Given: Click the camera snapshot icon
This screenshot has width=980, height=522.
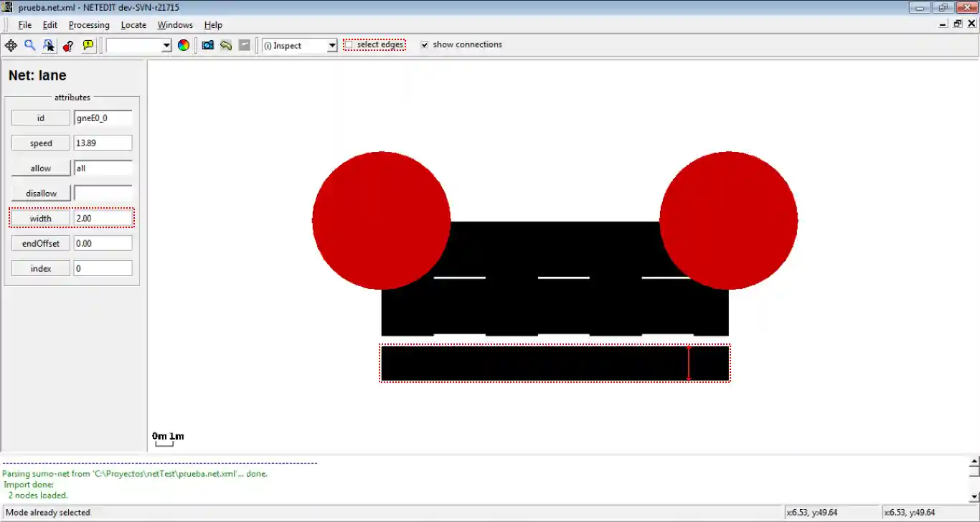Looking at the screenshot, I should pos(207,45).
